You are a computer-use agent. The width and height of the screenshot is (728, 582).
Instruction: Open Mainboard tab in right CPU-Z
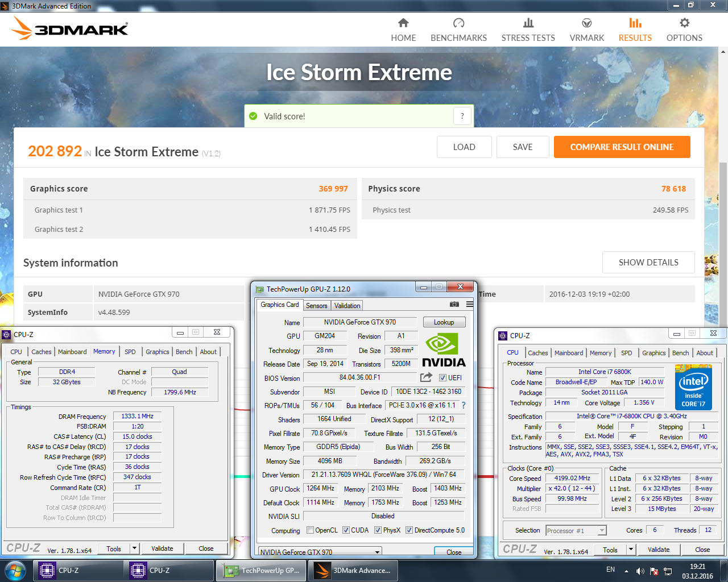point(569,353)
